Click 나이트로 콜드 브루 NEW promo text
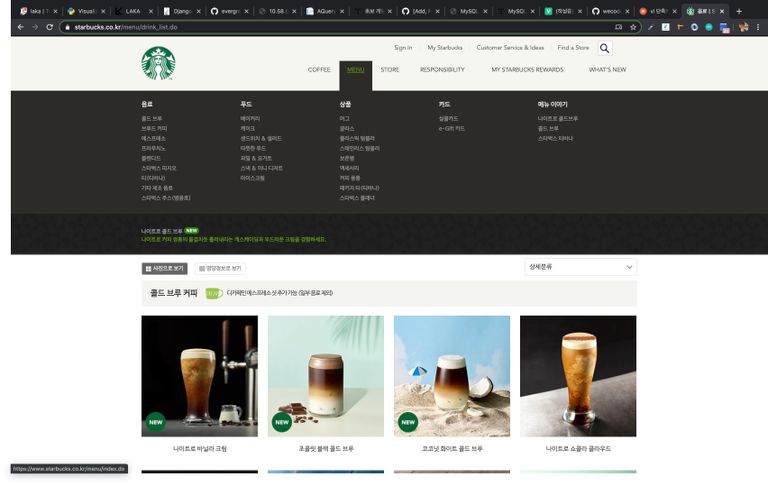 coord(170,231)
